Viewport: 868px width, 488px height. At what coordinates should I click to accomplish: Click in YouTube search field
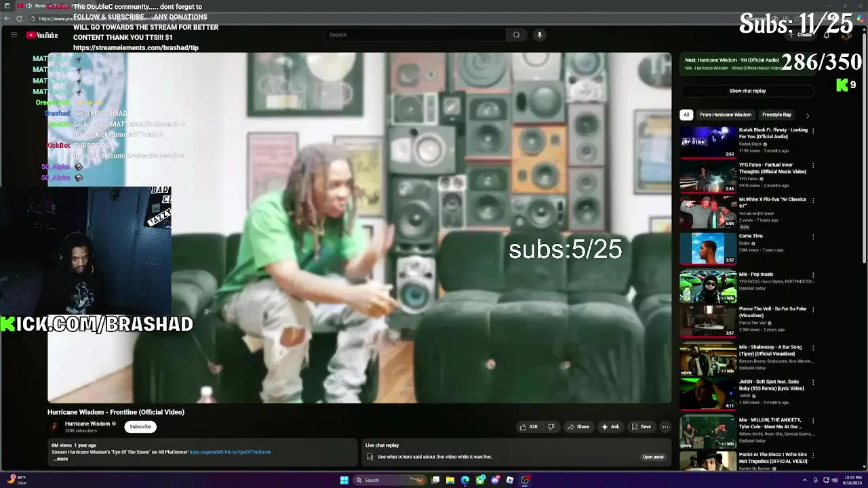click(x=415, y=35)
